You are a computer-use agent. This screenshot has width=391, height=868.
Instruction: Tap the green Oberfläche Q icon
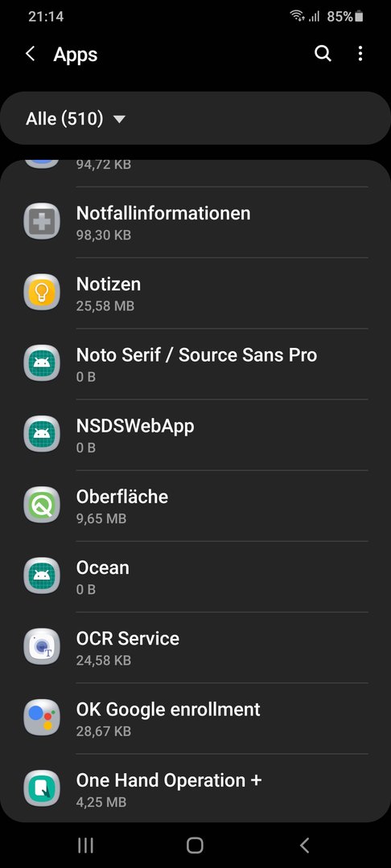coord(42,505)
